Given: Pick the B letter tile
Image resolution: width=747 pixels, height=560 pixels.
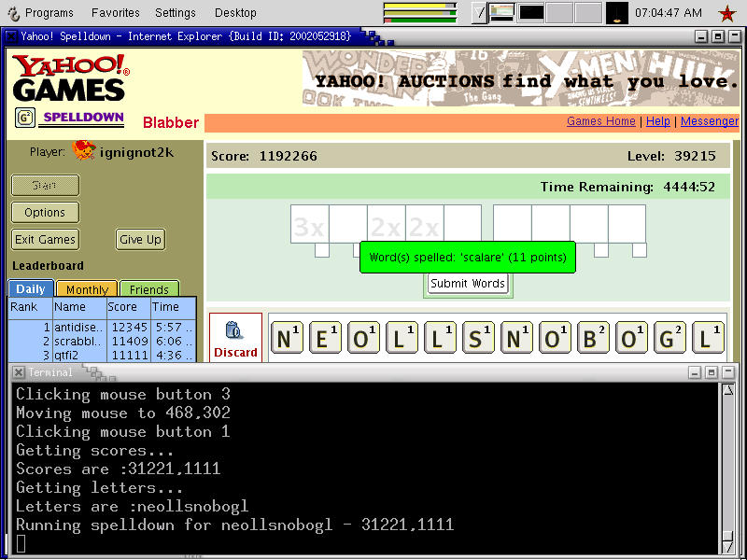Looking at the screenshot, I should 593,337.
